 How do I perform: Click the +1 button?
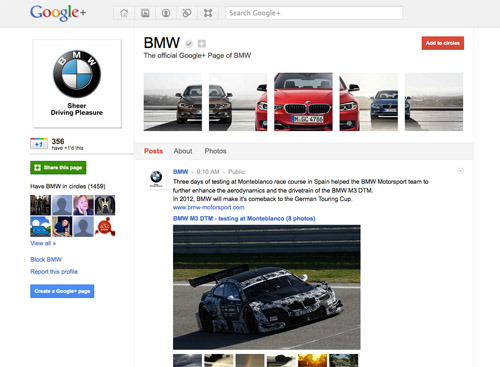[x=39, y=144]
